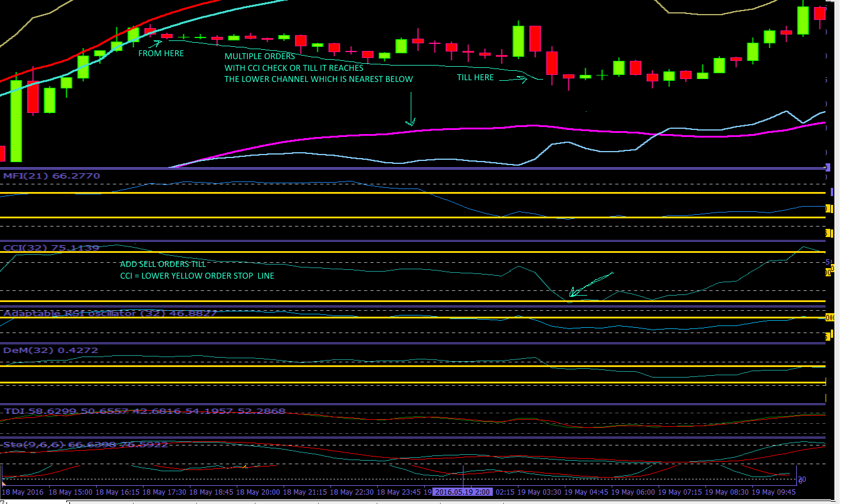This screenshot has width=849, height=504.
Task: Select the magenta lower channel line
Action: pos(498,128)
